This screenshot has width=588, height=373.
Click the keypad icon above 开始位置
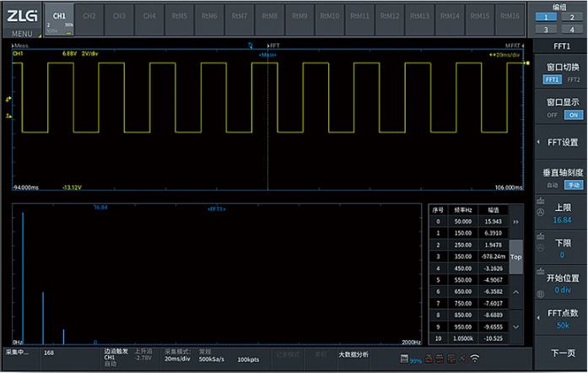point(541,271)
